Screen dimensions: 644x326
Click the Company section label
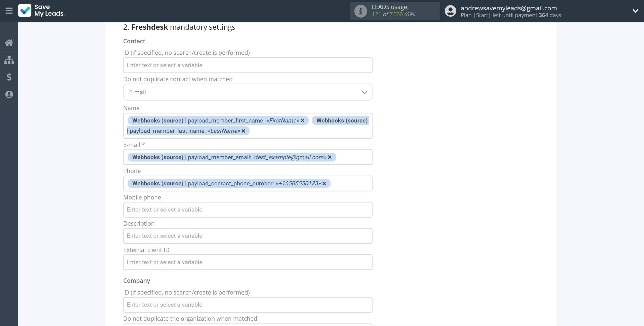pyautogui.click(x=137, y=281)
